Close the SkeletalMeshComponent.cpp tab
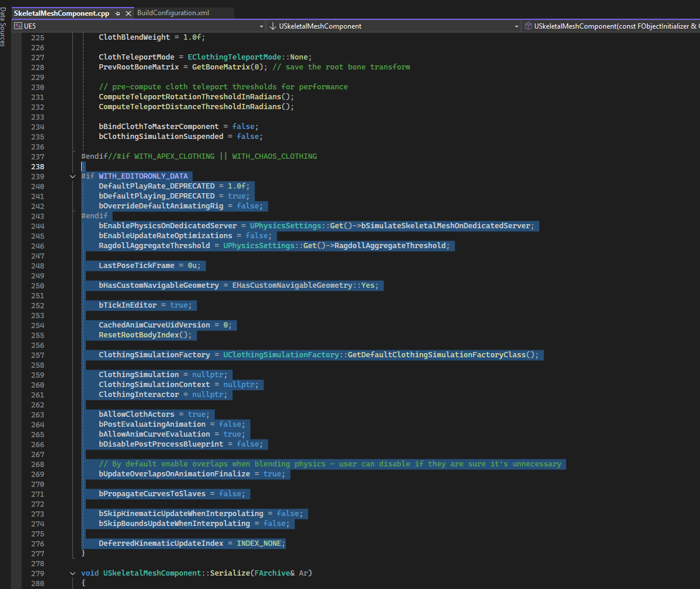 coord(128,13)
